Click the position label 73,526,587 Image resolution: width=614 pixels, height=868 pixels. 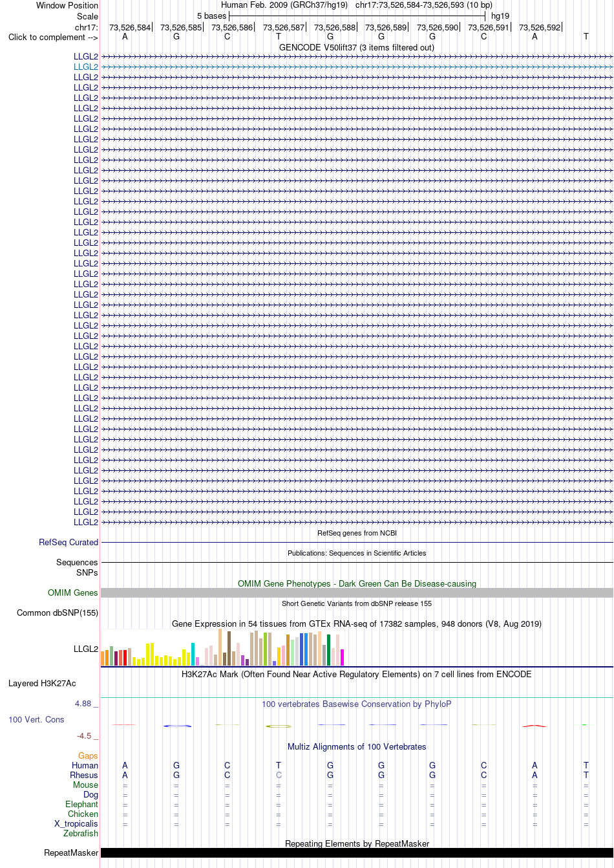coord(284,27)
